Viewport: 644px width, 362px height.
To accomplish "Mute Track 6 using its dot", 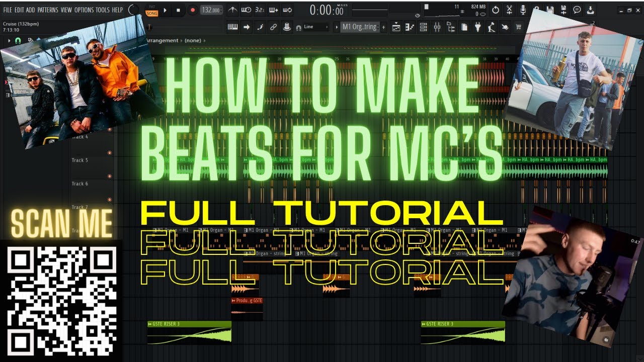I will coord(109,200).
